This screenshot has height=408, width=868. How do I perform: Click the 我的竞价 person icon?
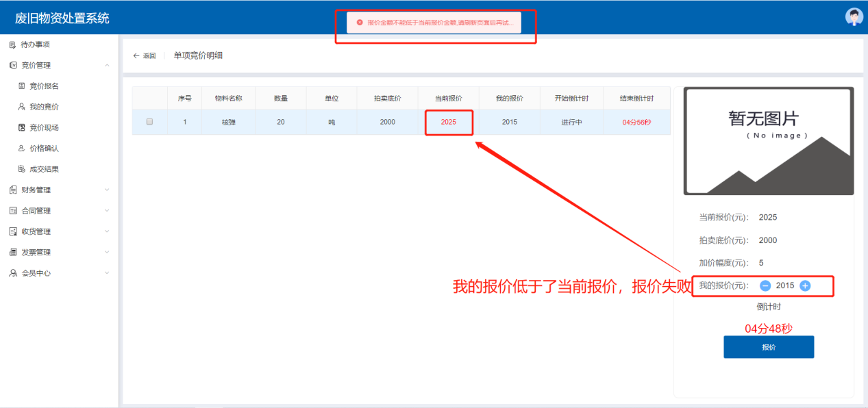[21, 107]
